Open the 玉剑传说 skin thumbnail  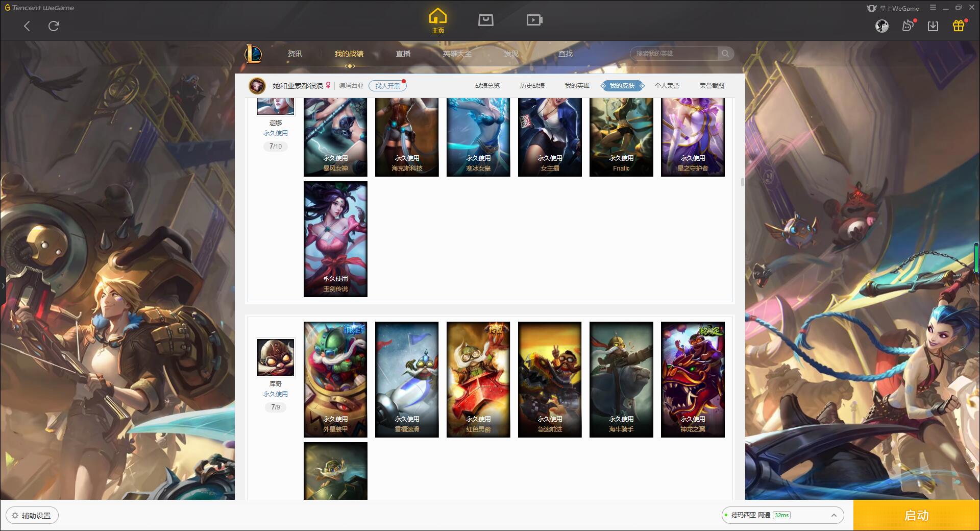point(335,239)
